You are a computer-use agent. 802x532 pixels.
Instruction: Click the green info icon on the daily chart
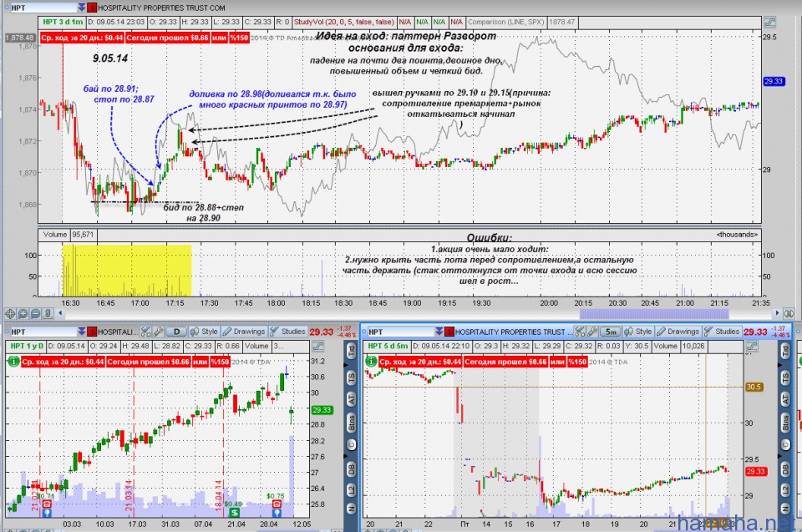click(13, 361)
